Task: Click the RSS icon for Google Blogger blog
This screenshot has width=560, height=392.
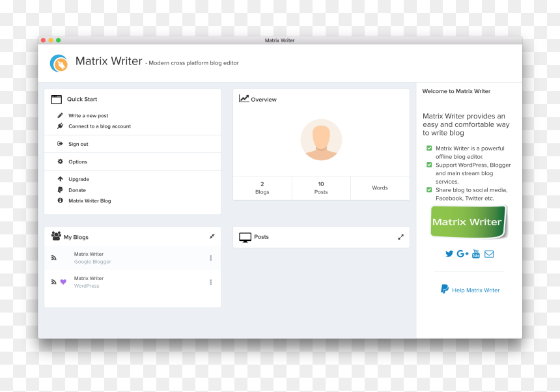Action: 54,258
